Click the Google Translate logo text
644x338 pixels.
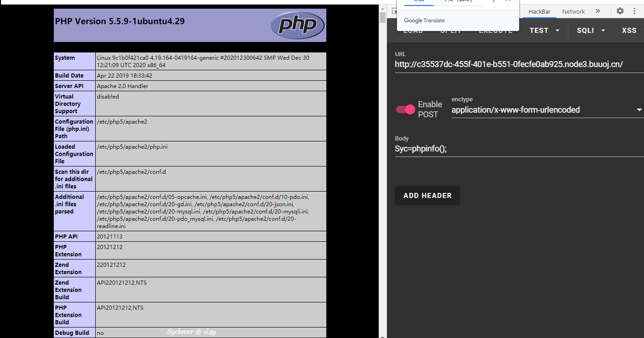(x=424, y=21)
